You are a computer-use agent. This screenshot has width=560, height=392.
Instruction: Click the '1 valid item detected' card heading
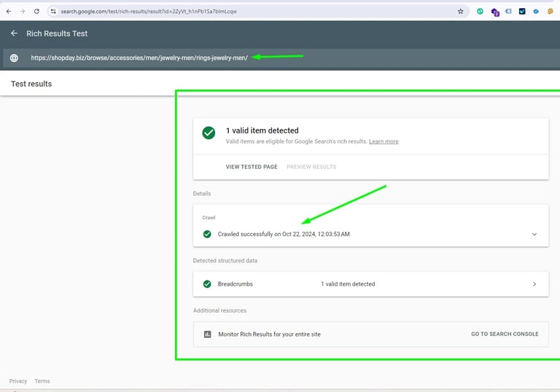tap(262, 130)
